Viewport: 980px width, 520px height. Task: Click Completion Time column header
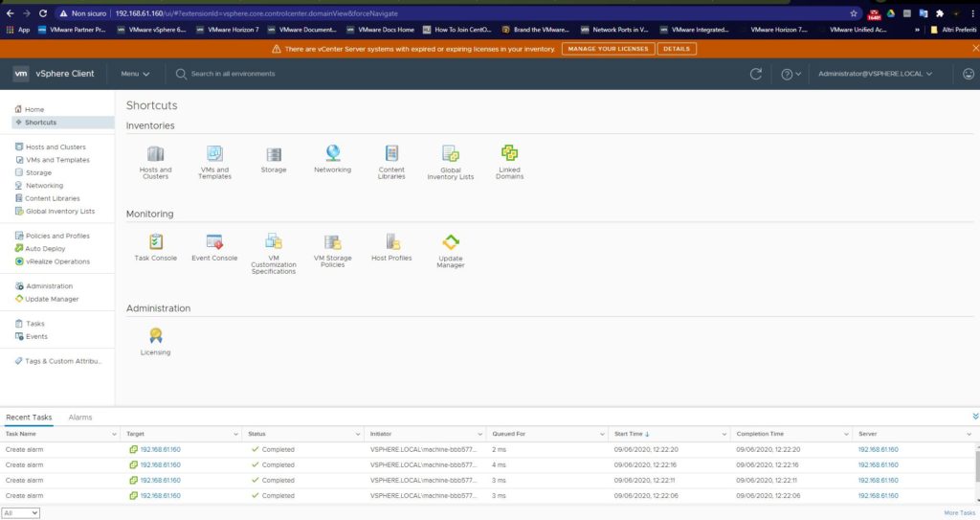point(760,434)
